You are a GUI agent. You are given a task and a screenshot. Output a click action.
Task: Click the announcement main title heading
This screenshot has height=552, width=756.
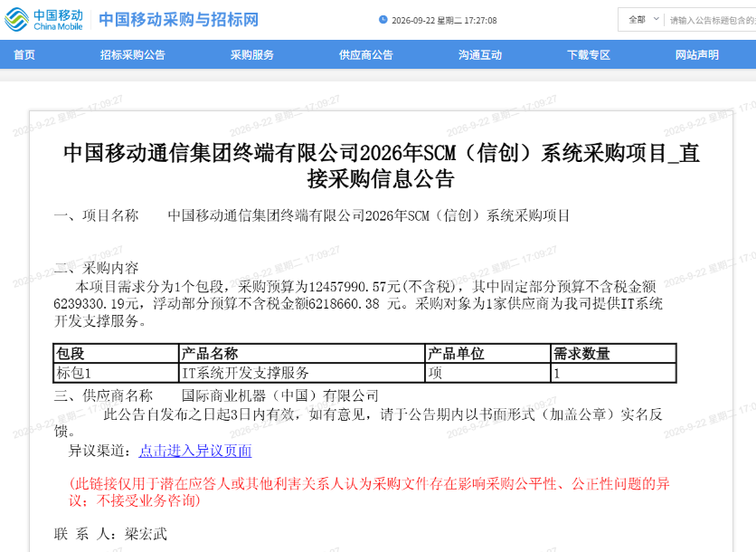tap(381, 166)
